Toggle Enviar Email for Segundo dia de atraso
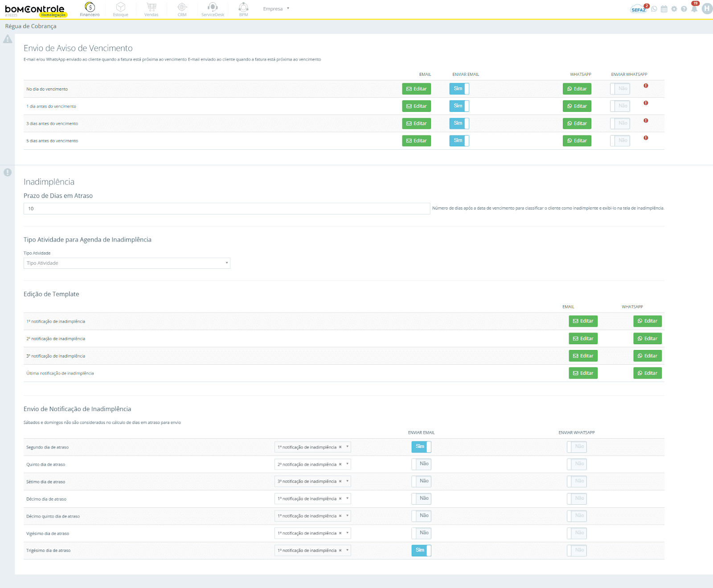Image resolution: width=713 pixels, height=588 pixels. coord(421,447)
